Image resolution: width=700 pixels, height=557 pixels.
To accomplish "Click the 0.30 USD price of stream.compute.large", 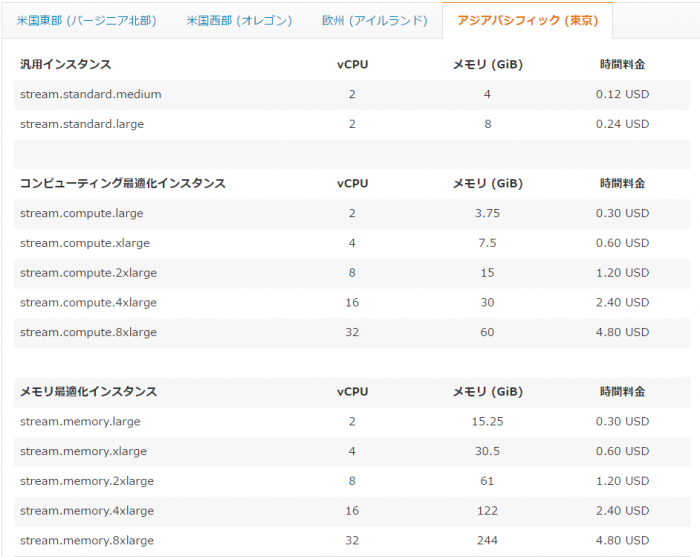I will coord(622,213).
